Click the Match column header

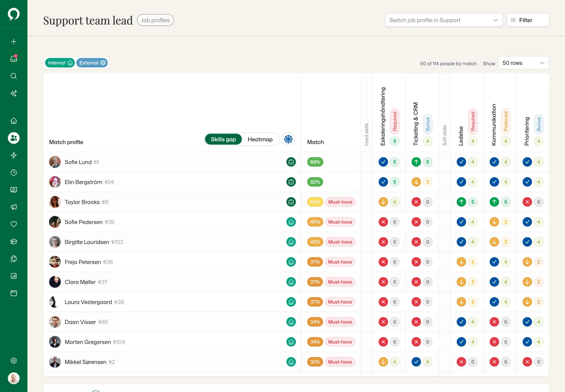[315, 142]
